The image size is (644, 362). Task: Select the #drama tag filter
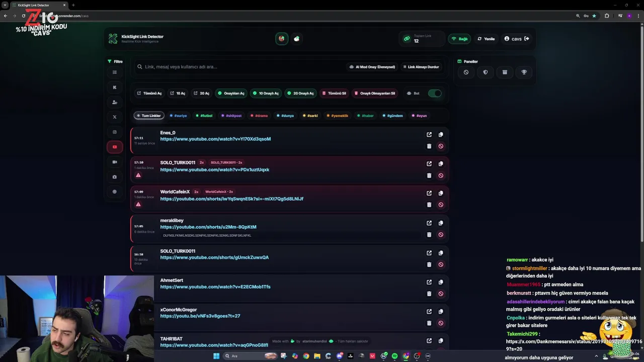pos(259,116)
